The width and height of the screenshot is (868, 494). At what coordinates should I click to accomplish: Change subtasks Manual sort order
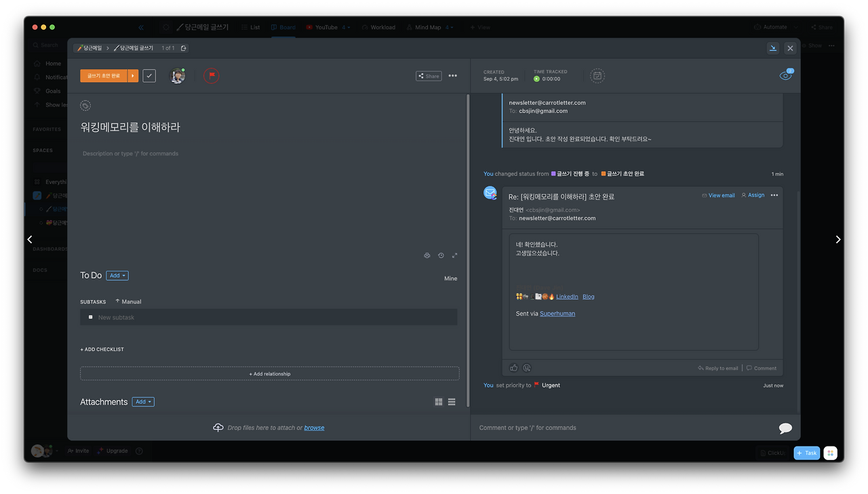[x=128, y=302]
